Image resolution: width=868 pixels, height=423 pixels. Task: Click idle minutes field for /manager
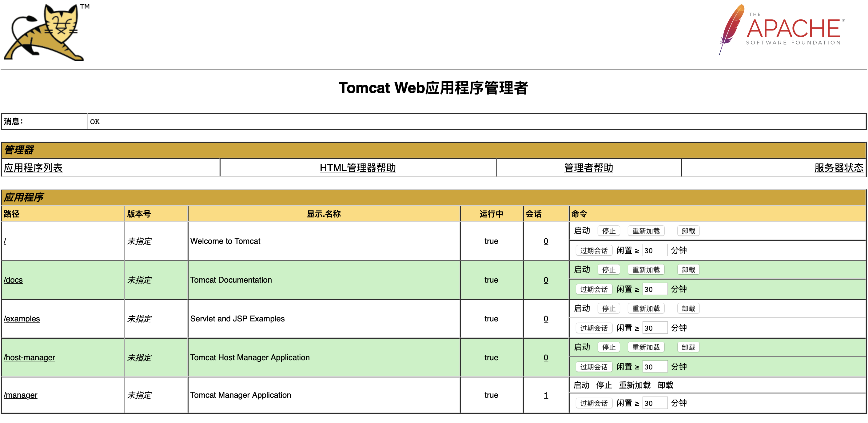click(655, 403)
